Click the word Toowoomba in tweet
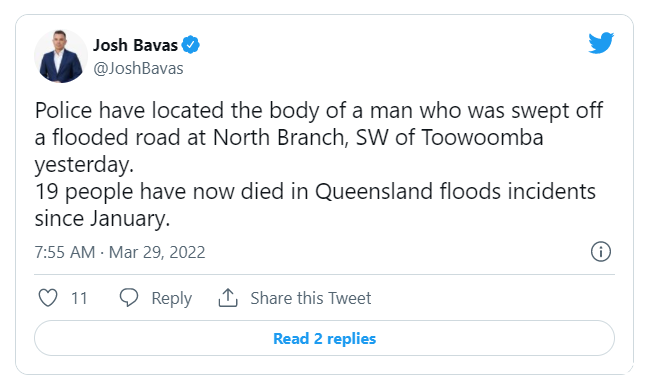The height and width of the screenshot is (378, 660). click(482, 137)
